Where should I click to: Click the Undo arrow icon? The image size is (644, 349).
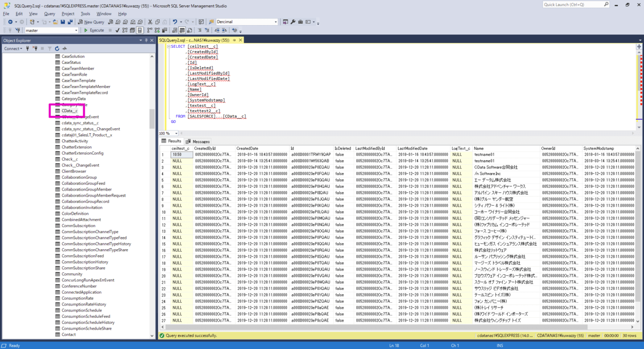(175, 22)
